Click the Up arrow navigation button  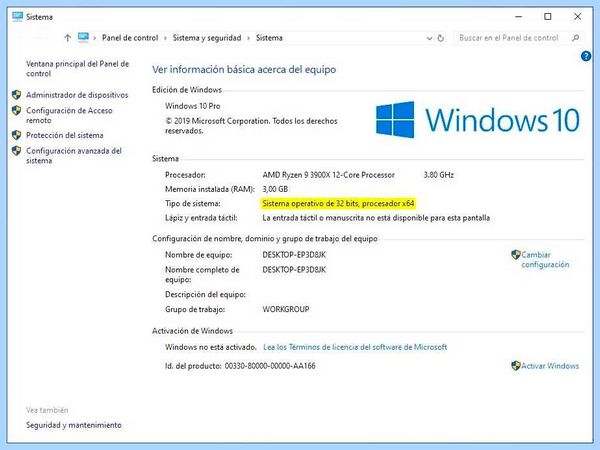[x=68, y=38]
